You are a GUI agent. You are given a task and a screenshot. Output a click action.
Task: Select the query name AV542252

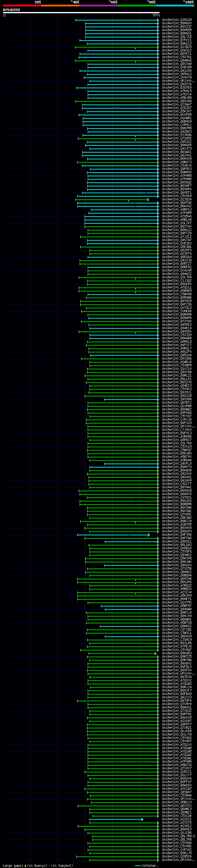click(11, 10)
